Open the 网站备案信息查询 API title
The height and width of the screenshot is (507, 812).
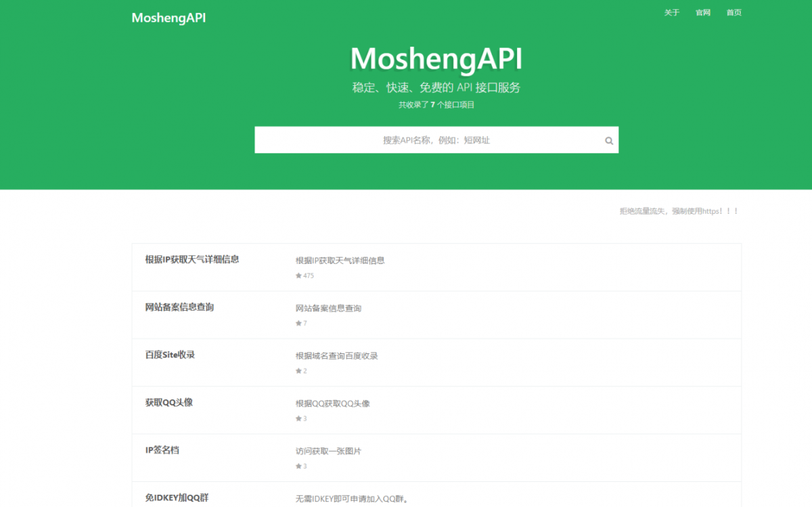click(x=179, y=307)
